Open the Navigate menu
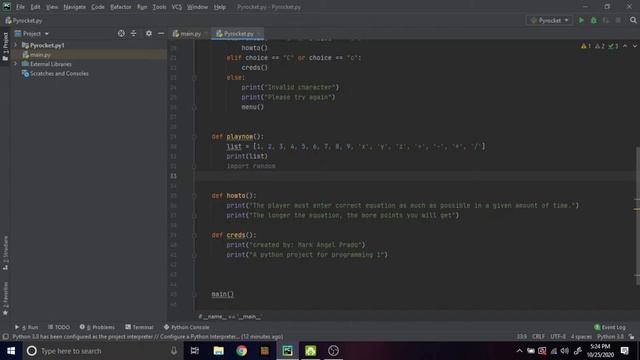 [75, 7]
